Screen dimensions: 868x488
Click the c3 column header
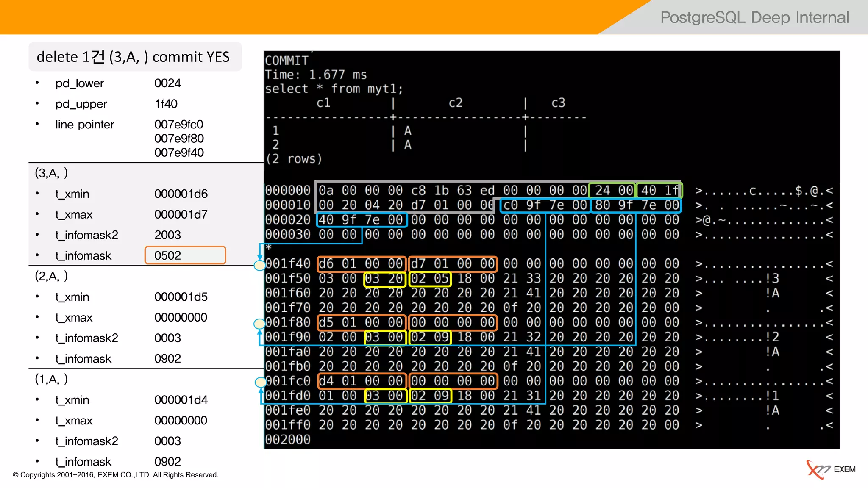coord(558,103)
